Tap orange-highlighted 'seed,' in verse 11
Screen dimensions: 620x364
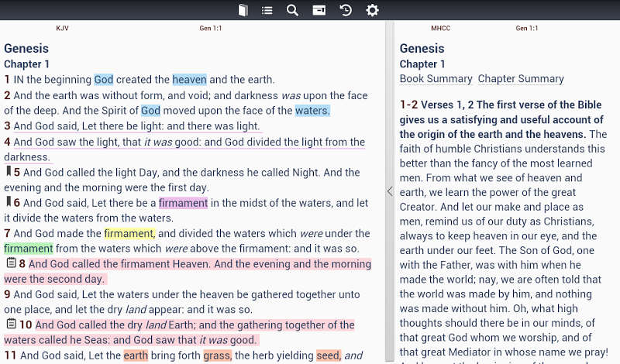point(329,355)
